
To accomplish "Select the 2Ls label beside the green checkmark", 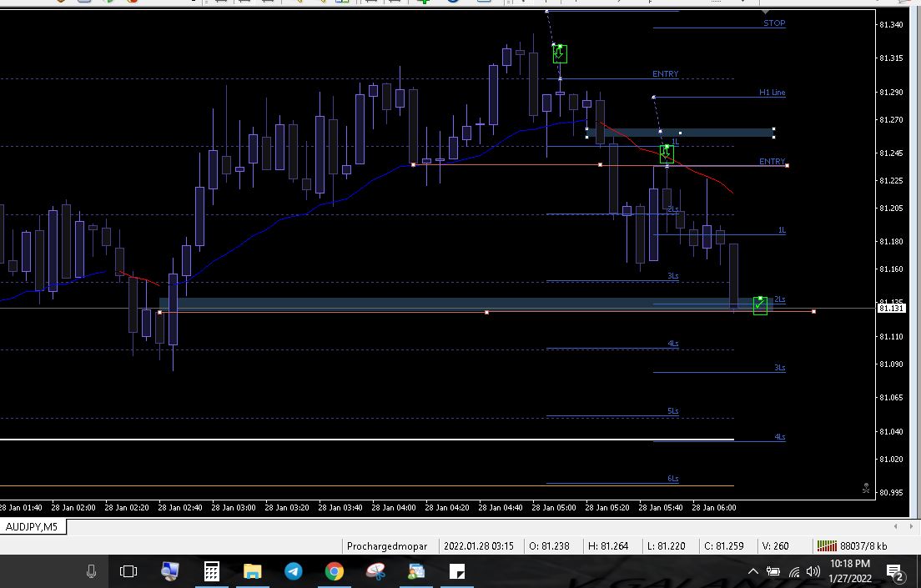I will pyautogui.click(x=779, y=299).
